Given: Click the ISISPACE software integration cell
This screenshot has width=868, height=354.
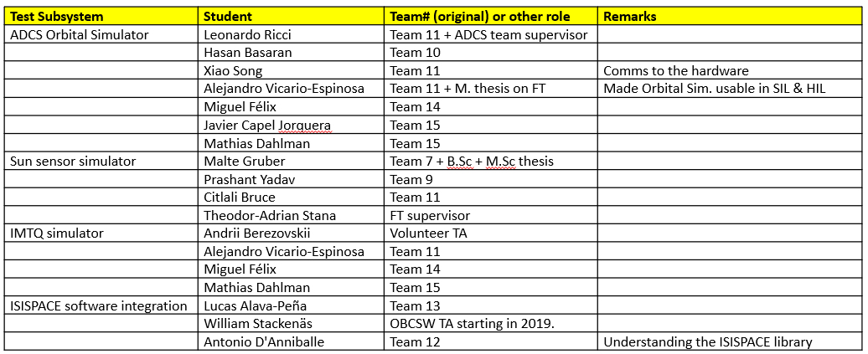Looking at the screenshot, I should click(x=98, y=305).
